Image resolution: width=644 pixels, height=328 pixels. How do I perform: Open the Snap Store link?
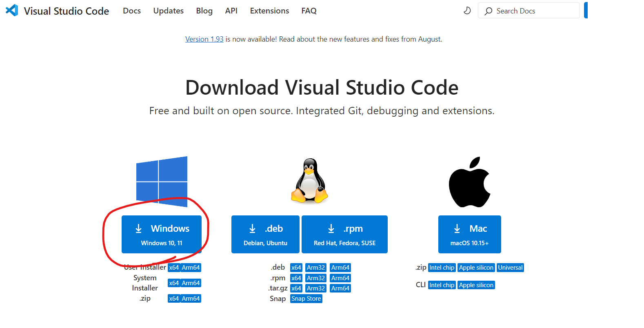click(x=306, y=299)
